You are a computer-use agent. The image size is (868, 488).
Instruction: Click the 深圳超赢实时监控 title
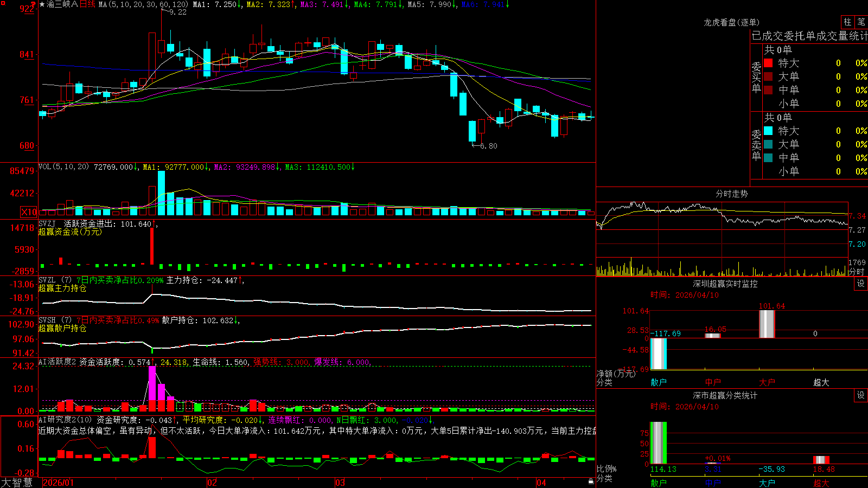point(725,284)
